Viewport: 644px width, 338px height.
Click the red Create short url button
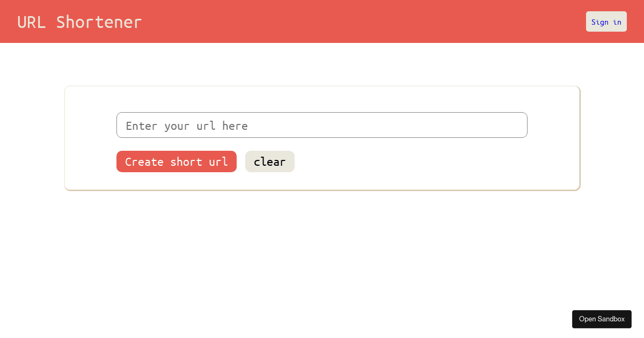176,161
